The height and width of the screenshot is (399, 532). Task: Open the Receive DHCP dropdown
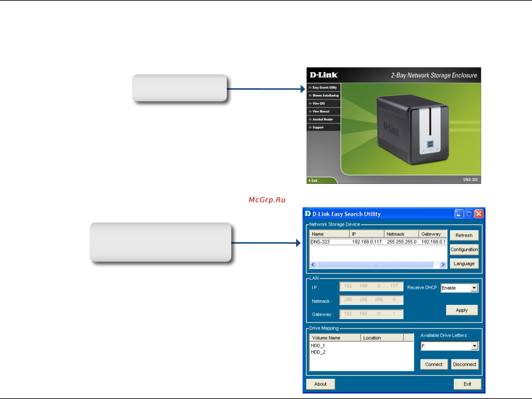tap(474, 288)
